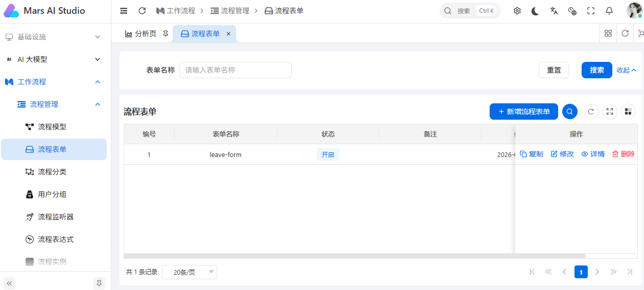Click the 备注 column header

click(430, 134)
